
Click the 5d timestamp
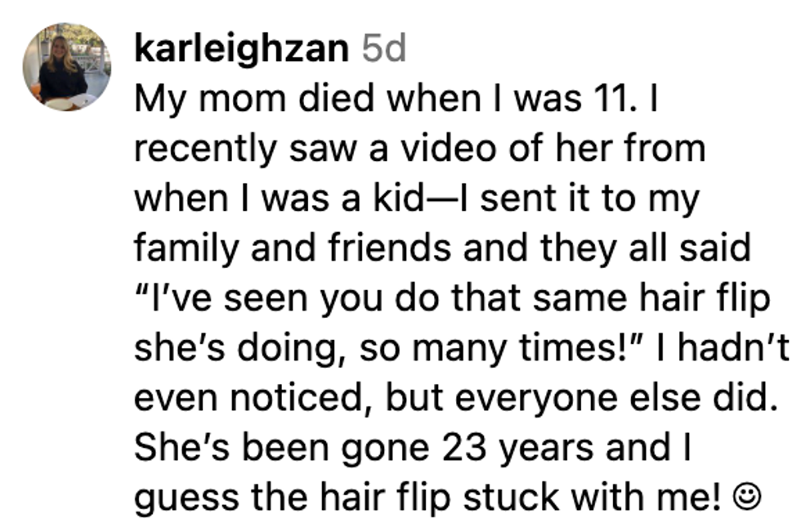click(x=383, y=49)
